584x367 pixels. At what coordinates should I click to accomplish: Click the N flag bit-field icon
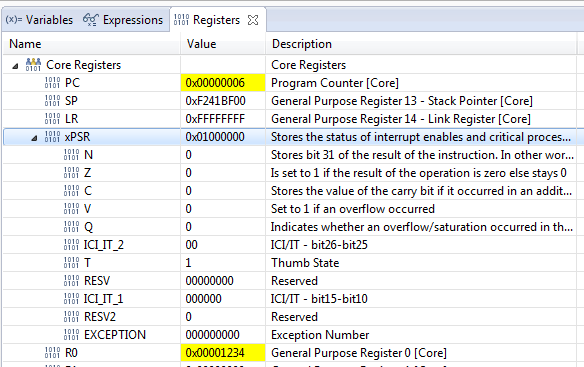pos(71,155)
